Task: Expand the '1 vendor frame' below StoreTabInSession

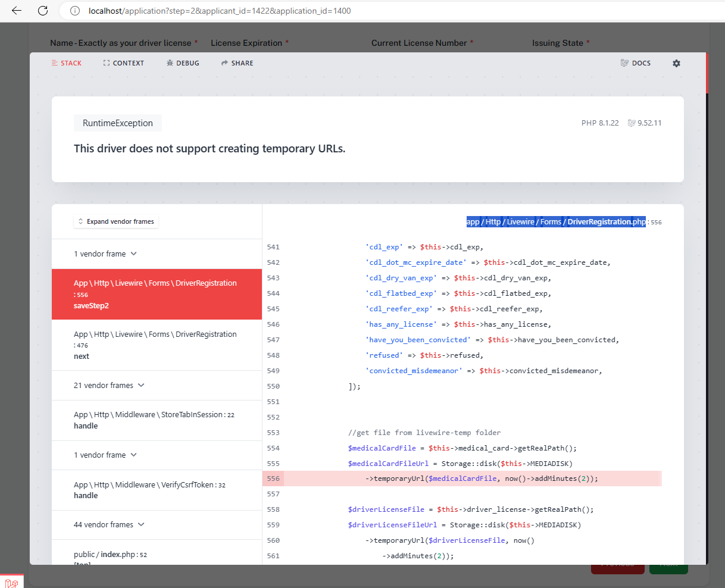Action: tap(105, 455)
